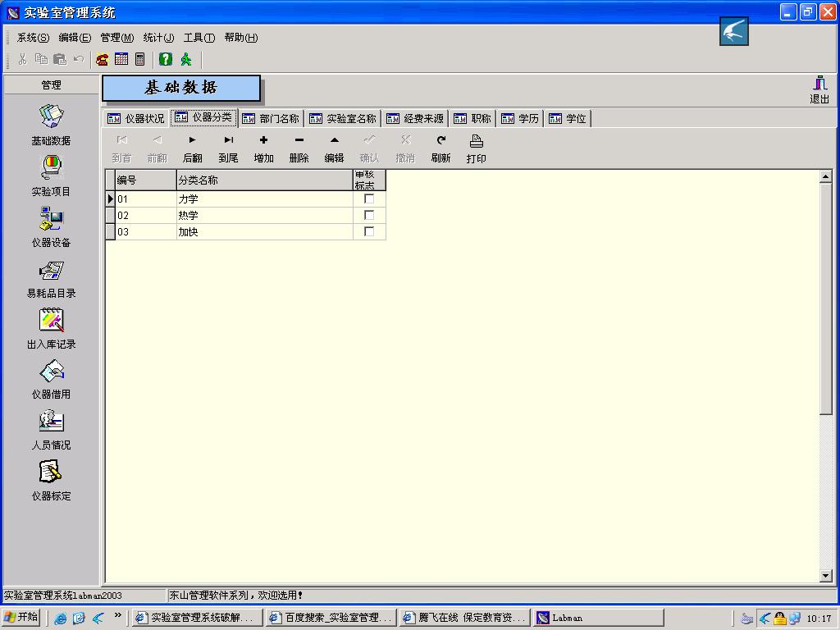Switch to the 经费来源 tab

pyautogui.click(x=416, y=118)
